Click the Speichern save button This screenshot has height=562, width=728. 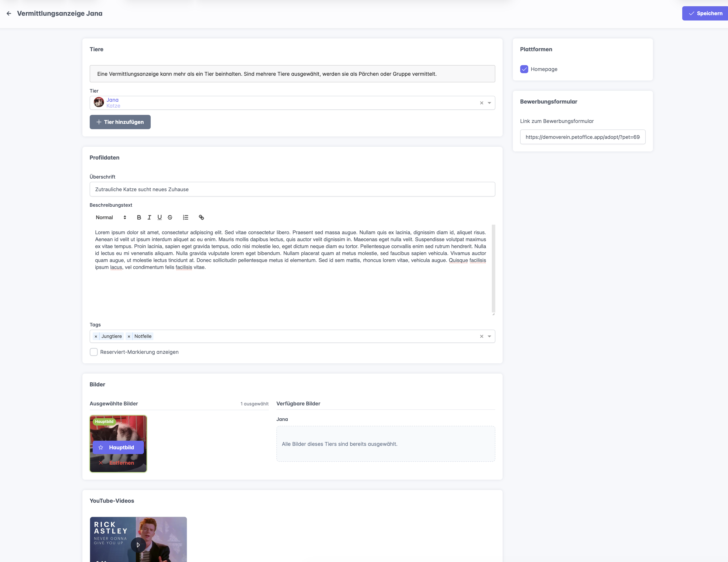point(705,13)
